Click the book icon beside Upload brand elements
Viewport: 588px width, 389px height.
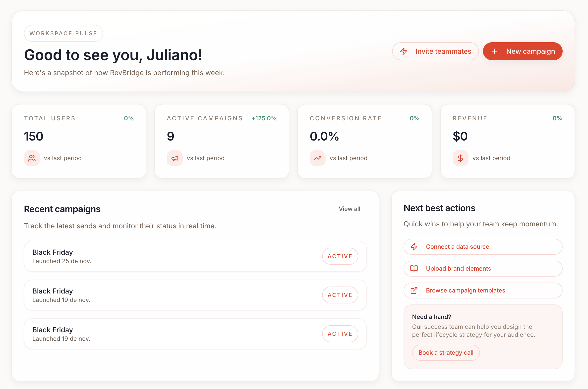pyautogui.click(x=414, y=269)
